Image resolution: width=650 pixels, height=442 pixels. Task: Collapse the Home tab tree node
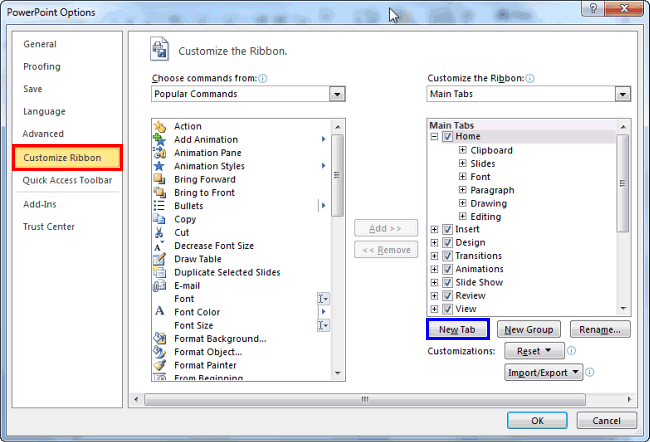click(434, 137)
